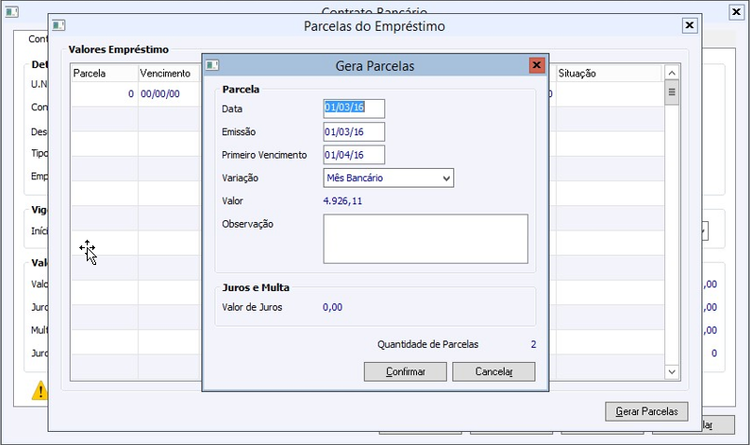Screen dimensions: 750x445
Task: Close the Parcelas do Empréstimo window
Action: click(x=689, y=25)
